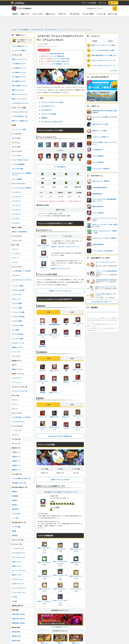The height and width of the screenshot is (644, 129).
Task: Click the ベニマル monster icon
Action: (66, 424)
